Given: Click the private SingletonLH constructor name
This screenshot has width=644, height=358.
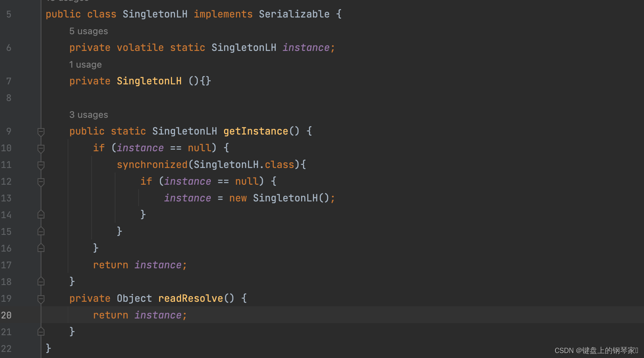Looking at the screenshot, I should click(149, 81).
